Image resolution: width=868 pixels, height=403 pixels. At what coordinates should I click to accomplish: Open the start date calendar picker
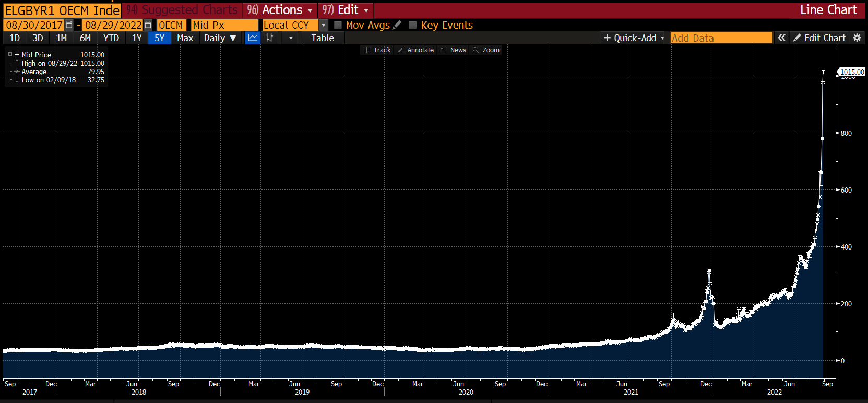point(69,25)
